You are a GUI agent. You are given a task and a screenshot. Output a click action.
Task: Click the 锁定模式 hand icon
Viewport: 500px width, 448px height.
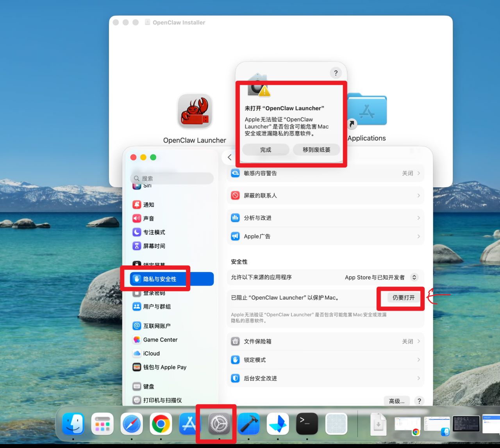tap(235, 359)
